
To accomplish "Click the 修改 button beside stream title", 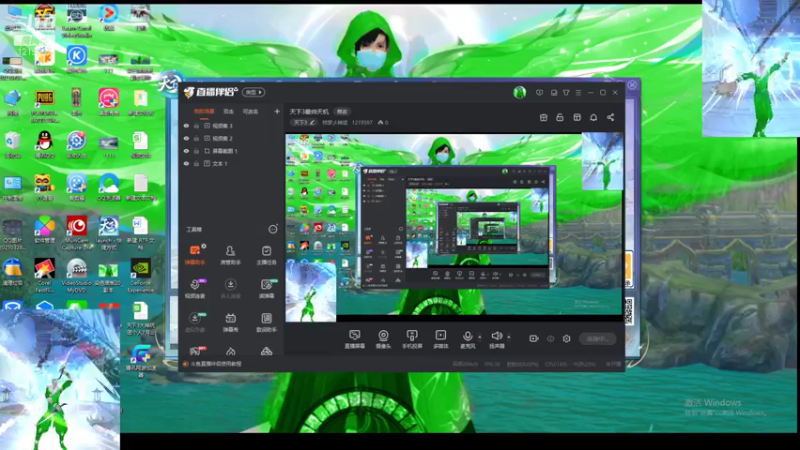I will click(x=341, y=112).
